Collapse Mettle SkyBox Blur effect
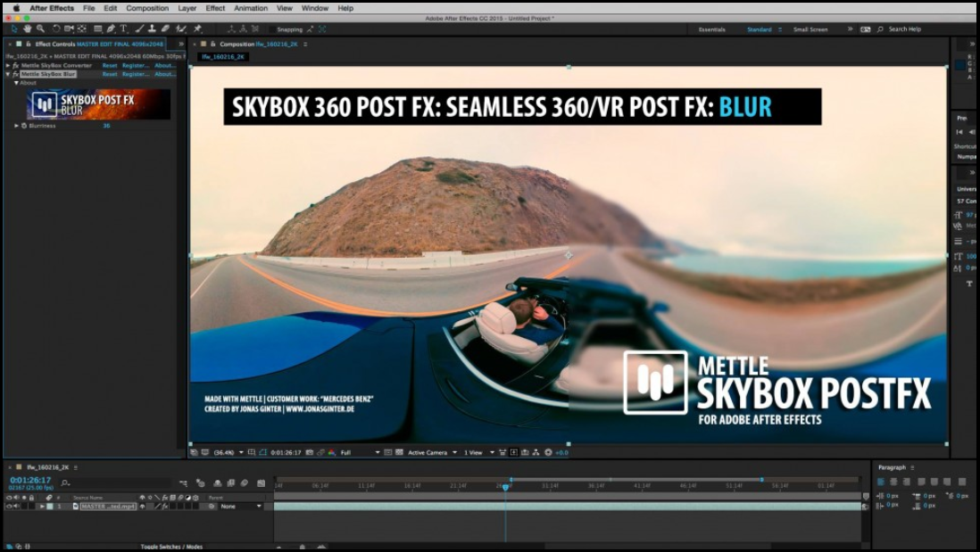Image resolution: width=980 pixels, height=552 pixels. click(8, 74)
